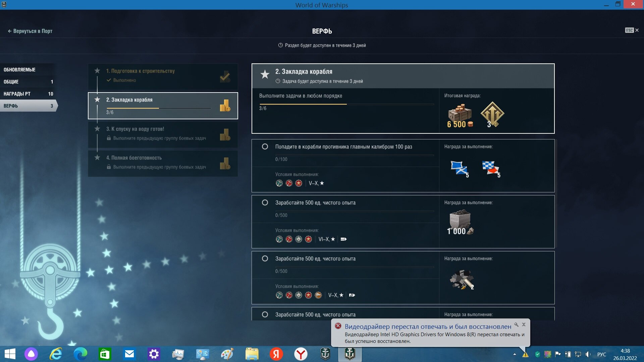Close shipyard screen with ESC button
This screenshot has width=644, height=362.
pyautogui.click(x=632, y=31)
